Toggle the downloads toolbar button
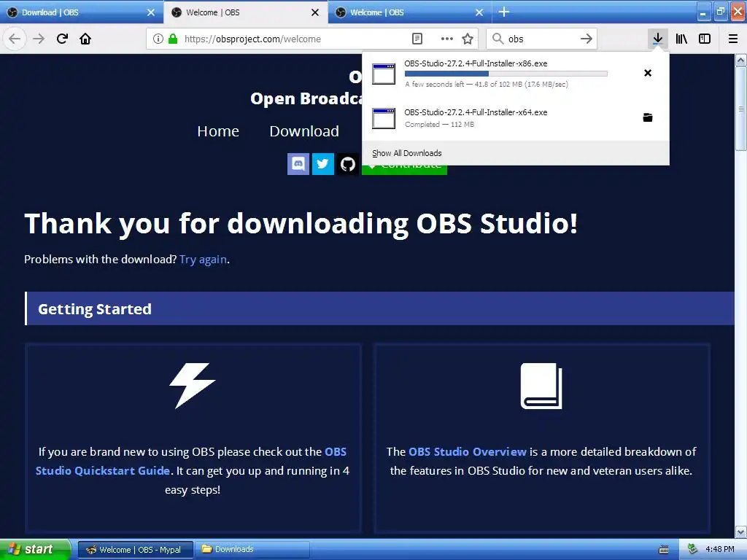This screenshot has height=560, width=747. pyautogui.click(x=657, y=39)
